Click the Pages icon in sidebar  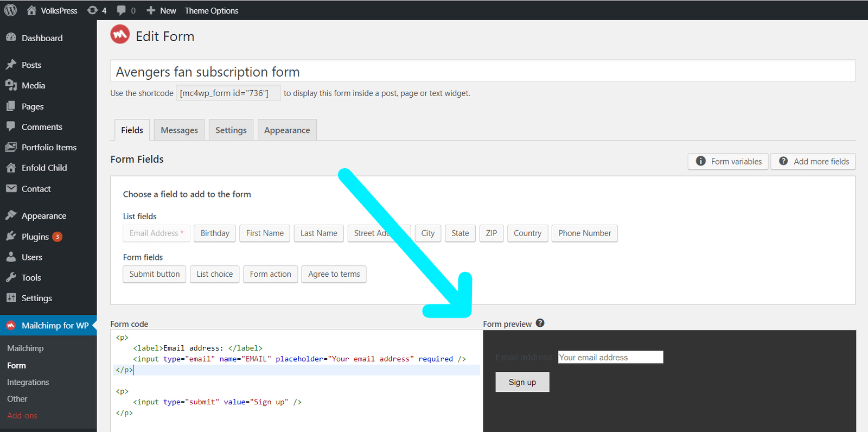(x=11, y=106)
